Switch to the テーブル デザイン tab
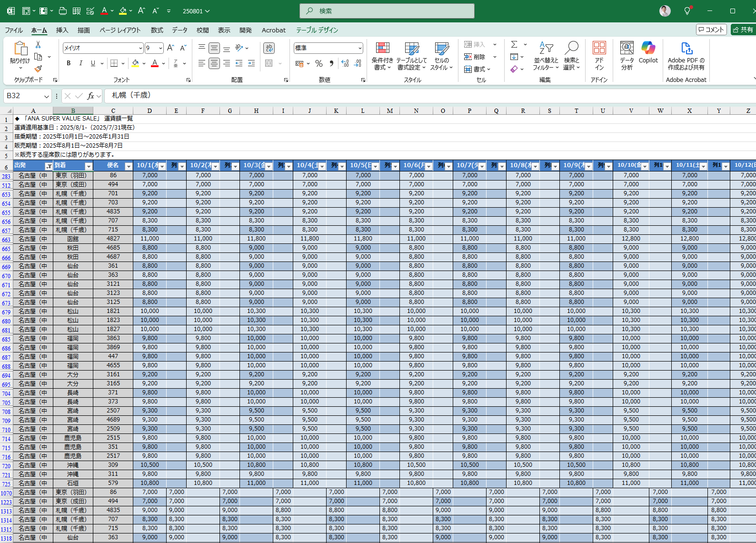This screenshot has height=543, width=756. click(317, 30)
